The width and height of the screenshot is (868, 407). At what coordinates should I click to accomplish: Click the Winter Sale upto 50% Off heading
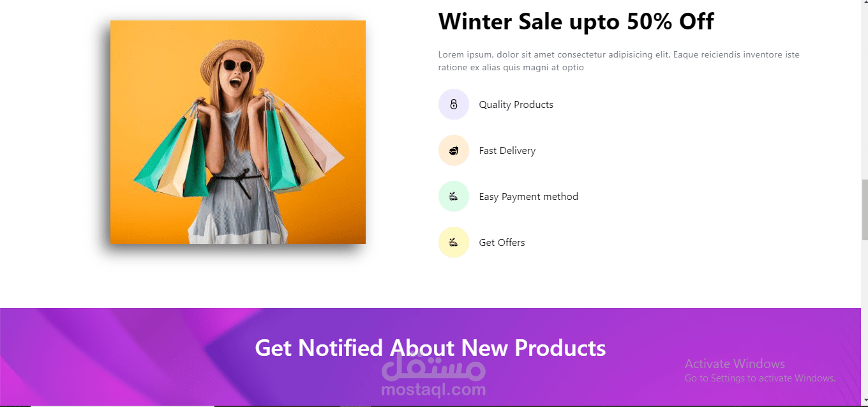click(x=576, y=22)
